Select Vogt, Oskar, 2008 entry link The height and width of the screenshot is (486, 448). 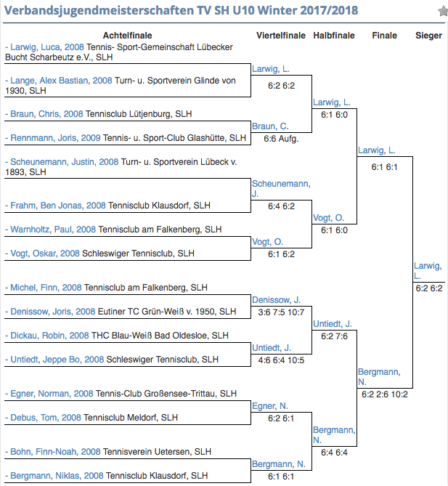click(x=45, y=254)
